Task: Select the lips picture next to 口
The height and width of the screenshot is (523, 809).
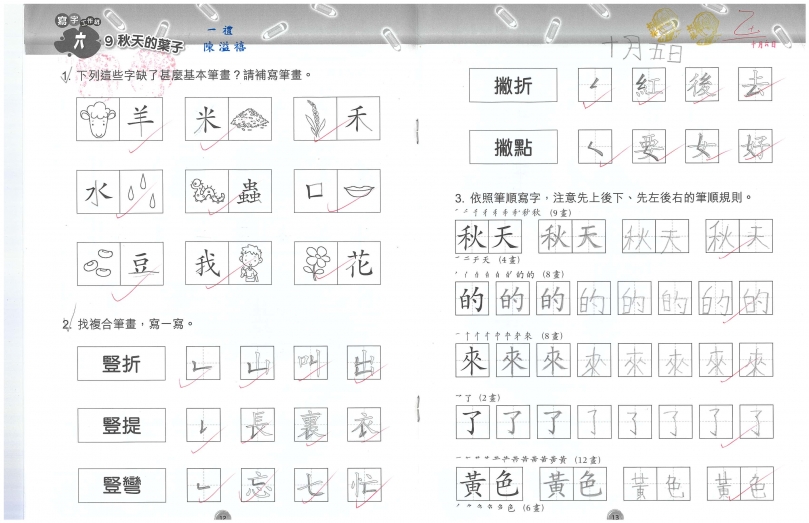Action: pos(358,191)
